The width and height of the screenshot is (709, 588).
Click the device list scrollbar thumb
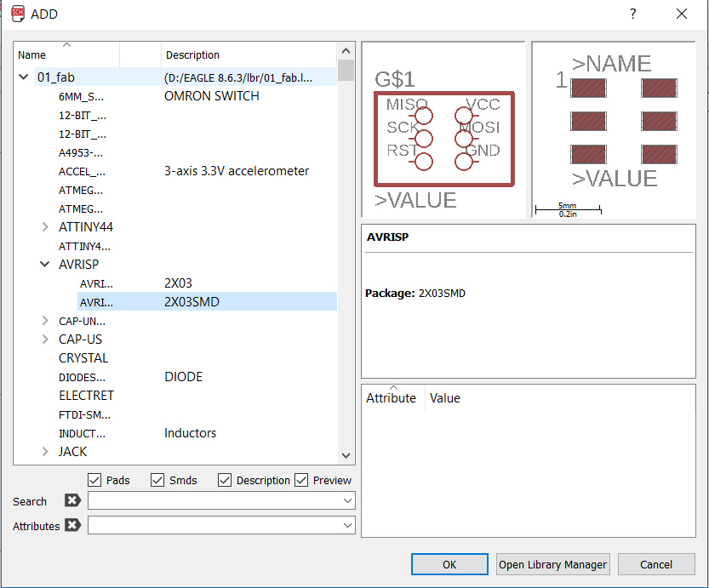pos(346,71)
